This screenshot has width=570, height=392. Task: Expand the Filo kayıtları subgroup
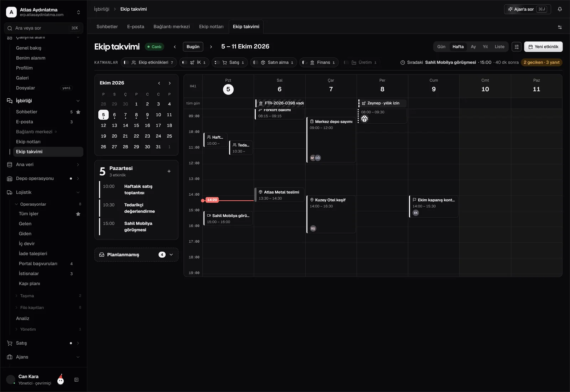[x=48, y=308]
